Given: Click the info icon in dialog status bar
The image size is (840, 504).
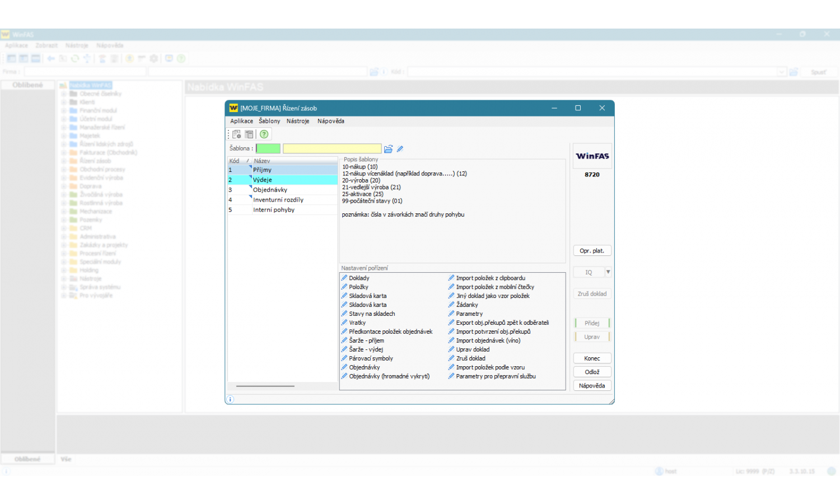Looking at the screenshot, I should (230, 399).
